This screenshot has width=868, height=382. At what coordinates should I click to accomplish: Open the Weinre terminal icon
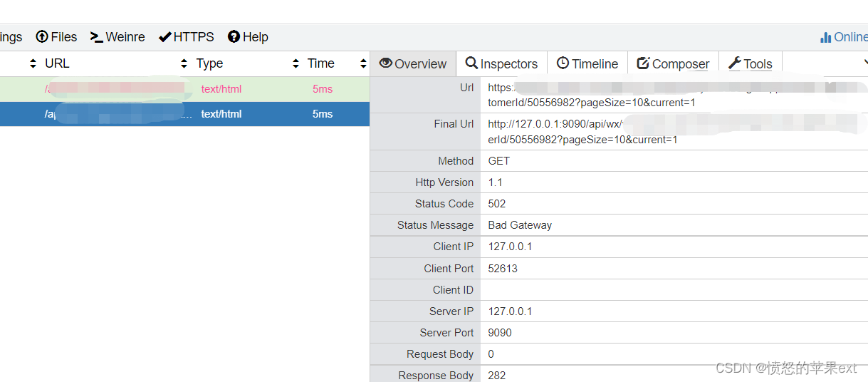[x=97, y=37]
